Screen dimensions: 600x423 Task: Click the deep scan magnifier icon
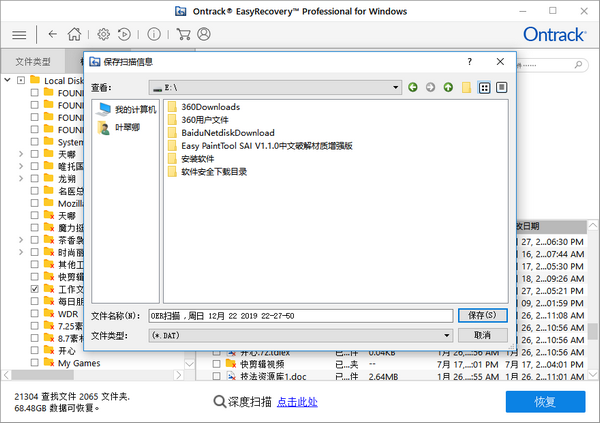coord(220,402)
